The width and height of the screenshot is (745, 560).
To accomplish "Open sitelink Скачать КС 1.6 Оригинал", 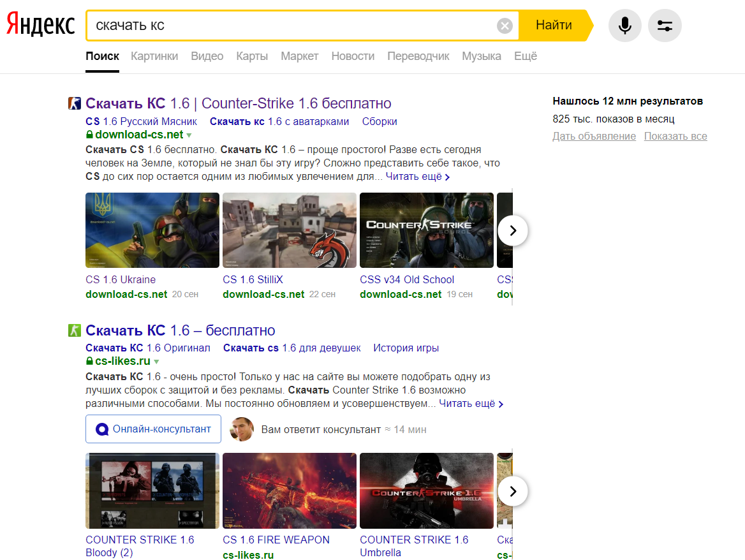I will coord(148,348).
